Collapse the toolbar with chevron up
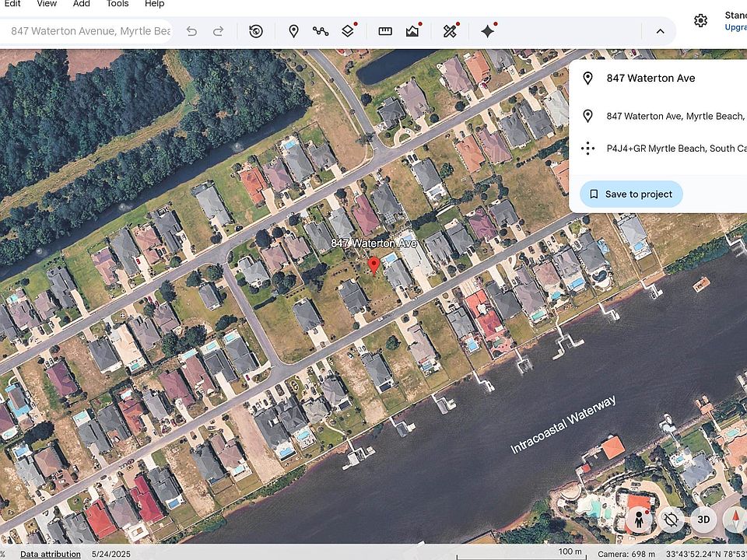This screenshot has width=747, height=560. [660, 31]
